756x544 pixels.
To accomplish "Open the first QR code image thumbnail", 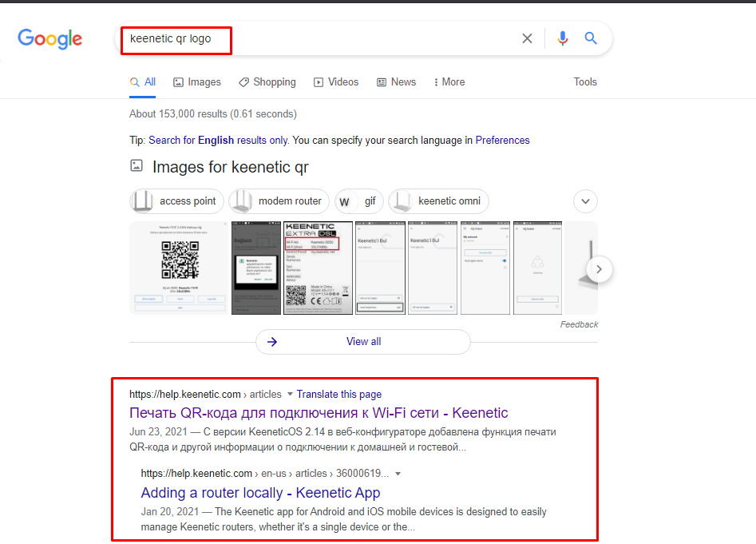I will coord(180,268).
